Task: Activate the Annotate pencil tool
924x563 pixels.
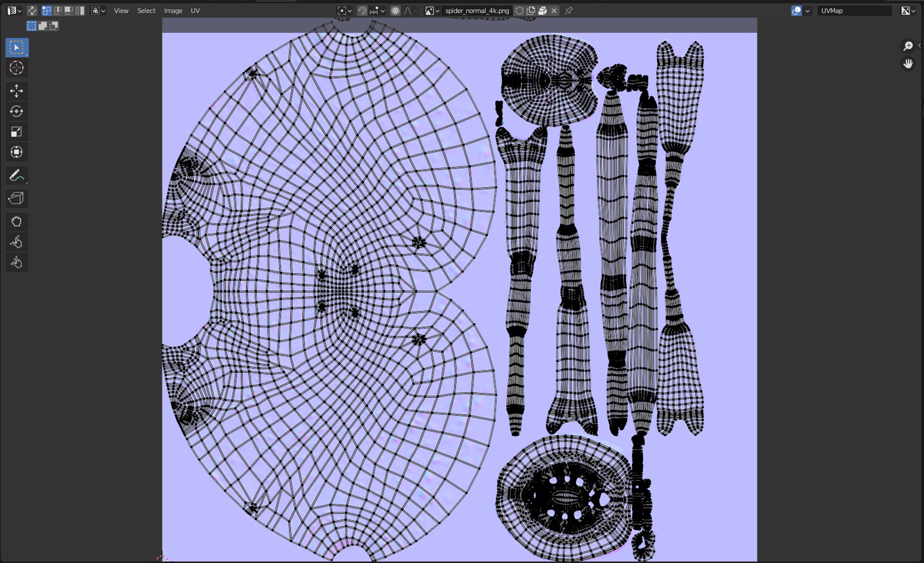Action: click(x=17, y=176)
